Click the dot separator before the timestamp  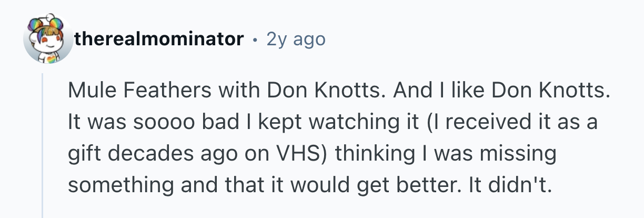[255, 39]
